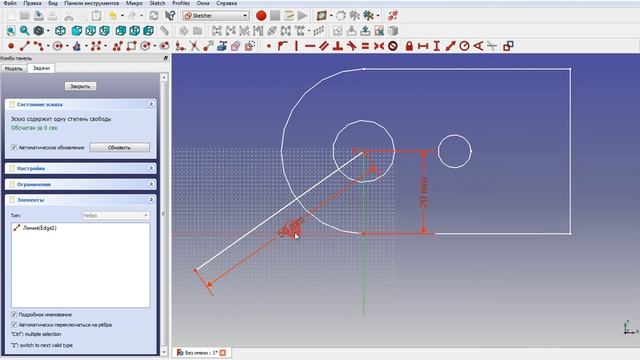This screenshot has width=640, height=360.
Task: Apply the block constraint icon
Action: point(393,46)
